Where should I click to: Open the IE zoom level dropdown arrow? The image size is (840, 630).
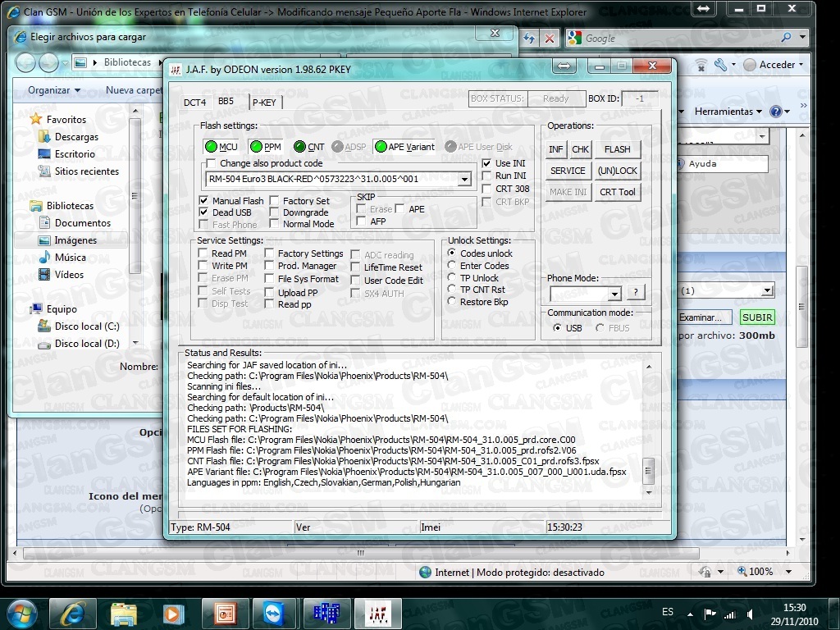click(789, 572)
